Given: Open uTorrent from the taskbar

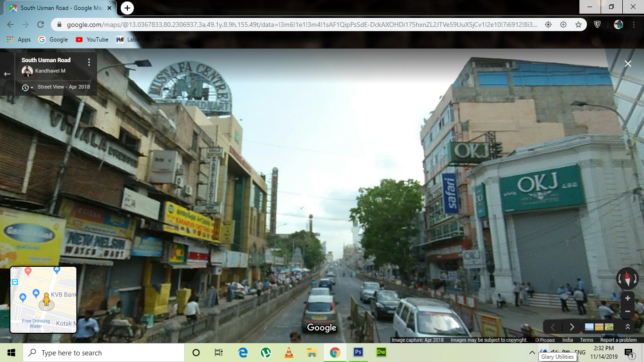Looking at the screenshot, I should tap(266, 353).
